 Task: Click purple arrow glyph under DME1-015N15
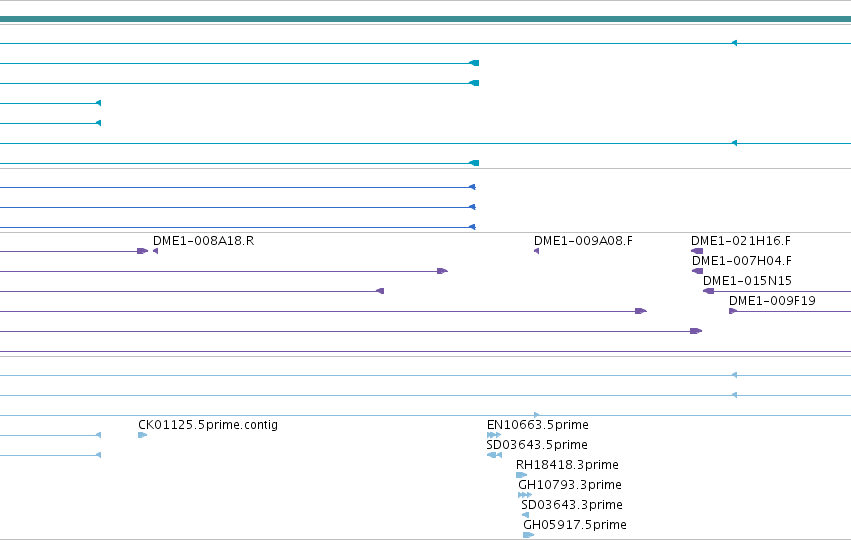coord(708,291)
